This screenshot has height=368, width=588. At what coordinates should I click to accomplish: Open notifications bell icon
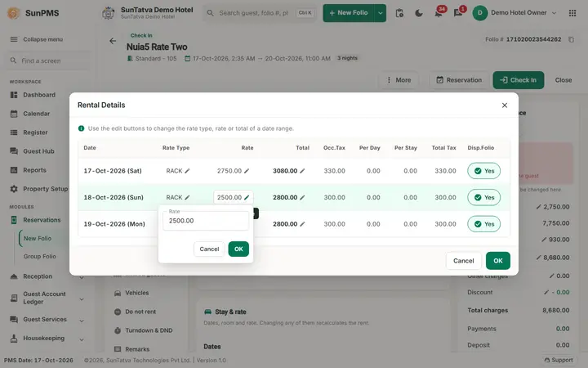tap(438, 13)
